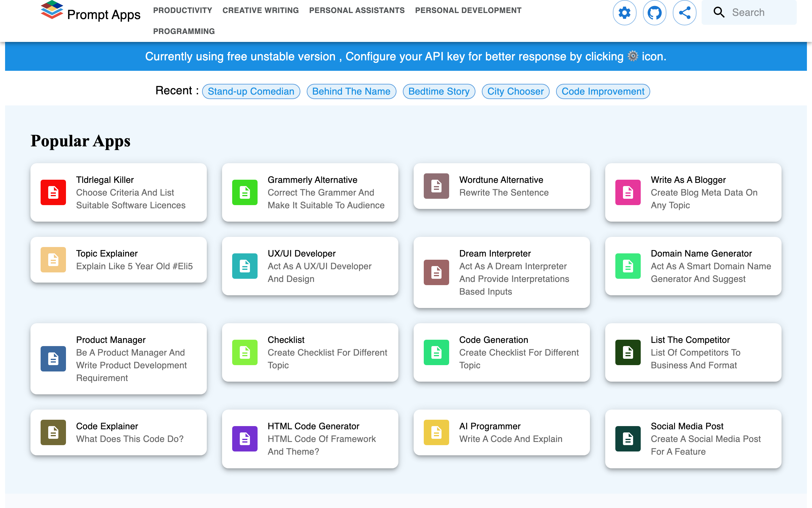Open the Code Generation title
Screen dimensions: 812x508
click(494, 340)
